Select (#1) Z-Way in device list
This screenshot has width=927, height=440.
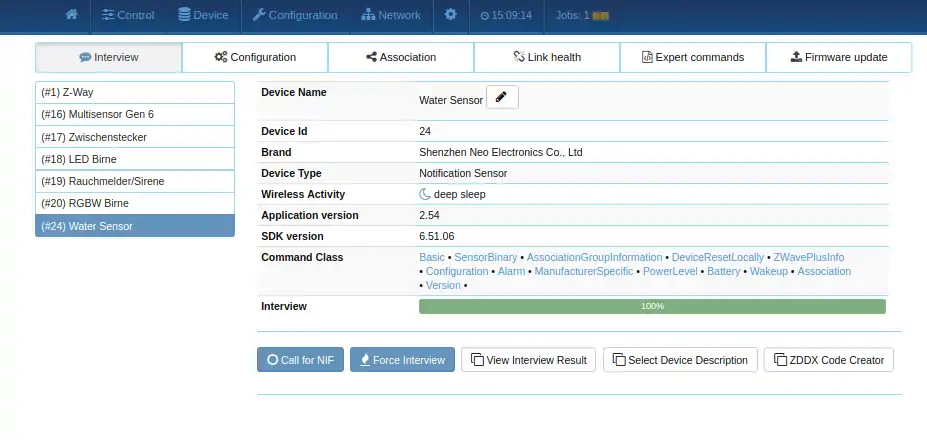(x=135, y=92)
